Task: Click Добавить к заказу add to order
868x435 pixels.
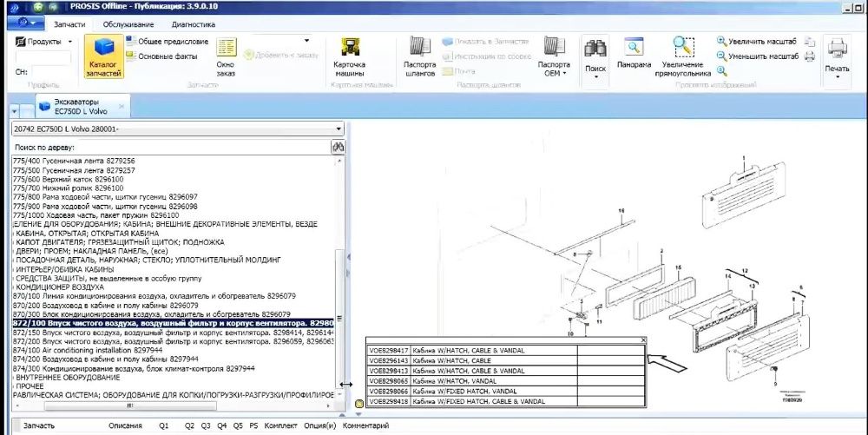Action: pyautogui.click(x=280, y=55)
